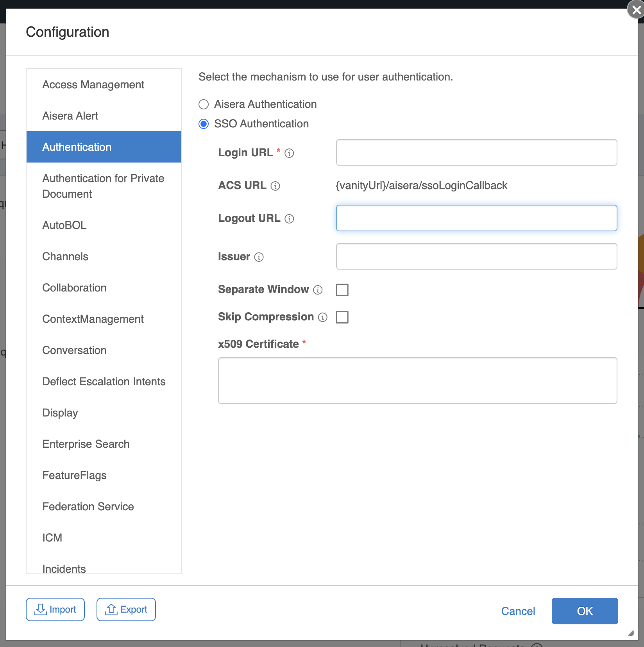
Task: Focus the x509 Certificate text area
Action: click(417, 381)
